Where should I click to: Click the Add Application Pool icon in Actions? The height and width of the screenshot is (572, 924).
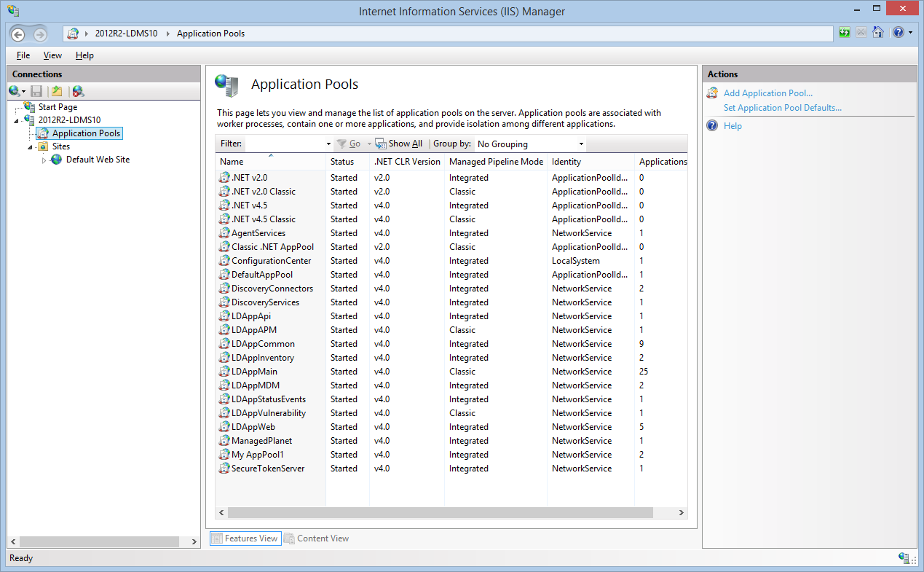[711, 93]
